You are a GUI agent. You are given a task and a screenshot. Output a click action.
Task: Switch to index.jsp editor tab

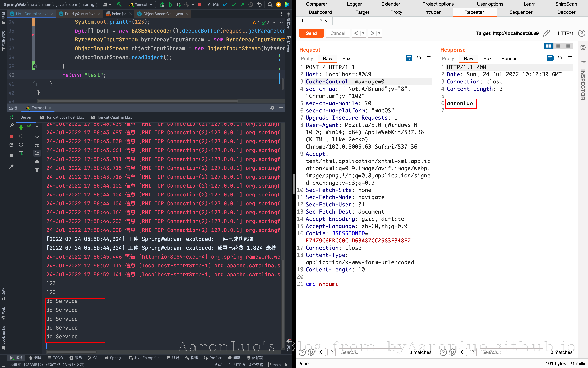(119, 14)
